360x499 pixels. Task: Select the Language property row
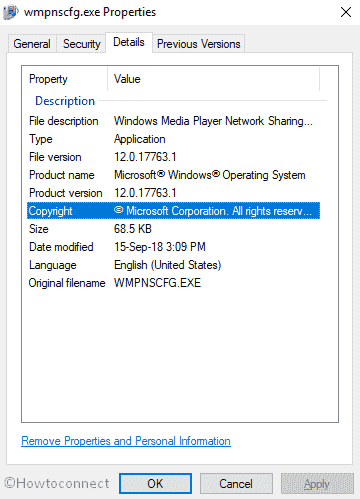[x=173, y=265]
